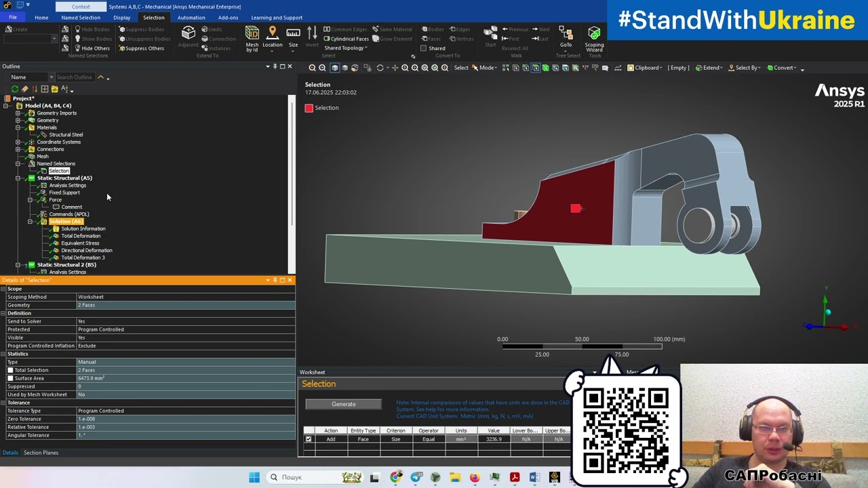Switch to the Section Planes tab

tap(41, 453)
